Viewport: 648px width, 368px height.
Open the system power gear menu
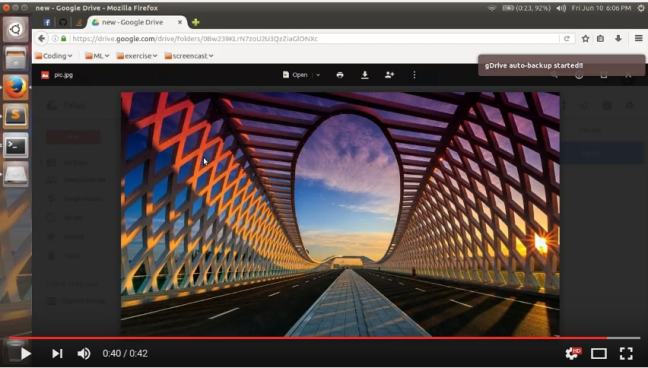tap(641, 8)
